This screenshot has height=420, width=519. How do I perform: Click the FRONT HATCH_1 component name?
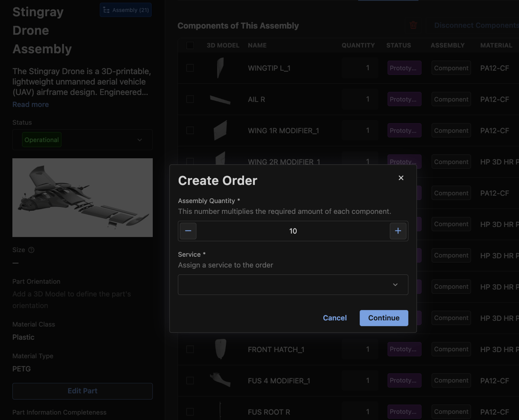(x=276, y=350)
